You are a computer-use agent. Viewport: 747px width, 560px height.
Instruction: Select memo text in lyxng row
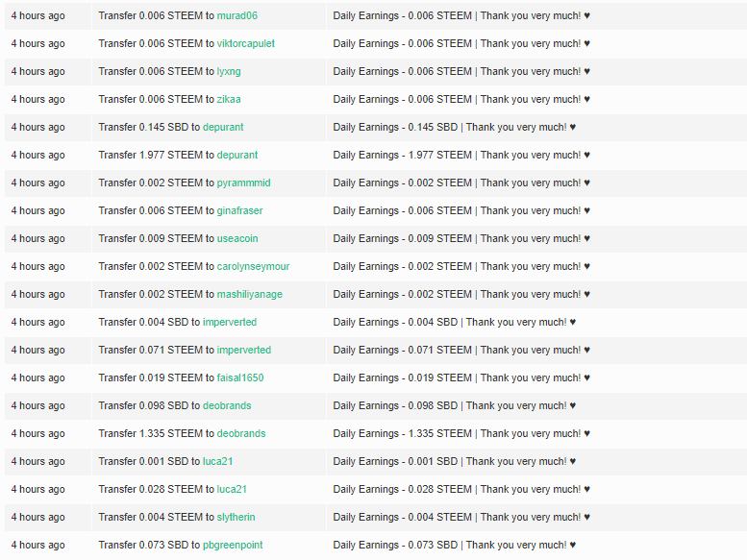(461, 71)
